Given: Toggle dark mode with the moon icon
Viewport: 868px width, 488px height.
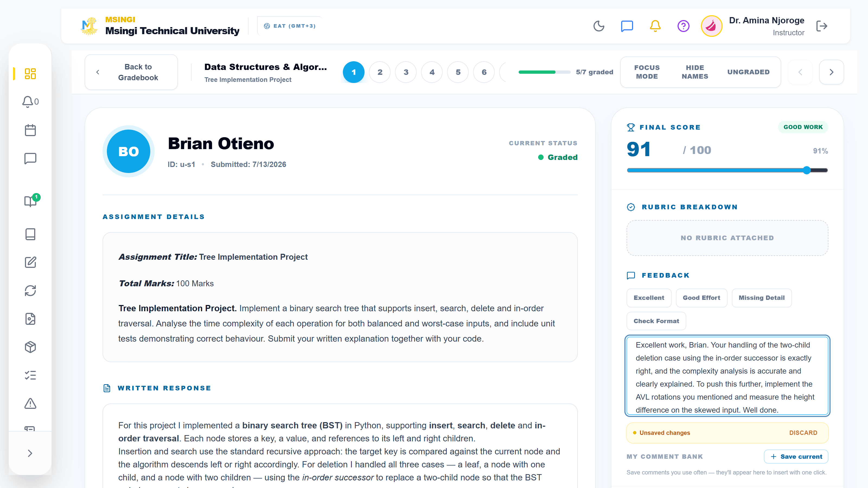Looking at the screenshot, I should click(x=599, y=26).
